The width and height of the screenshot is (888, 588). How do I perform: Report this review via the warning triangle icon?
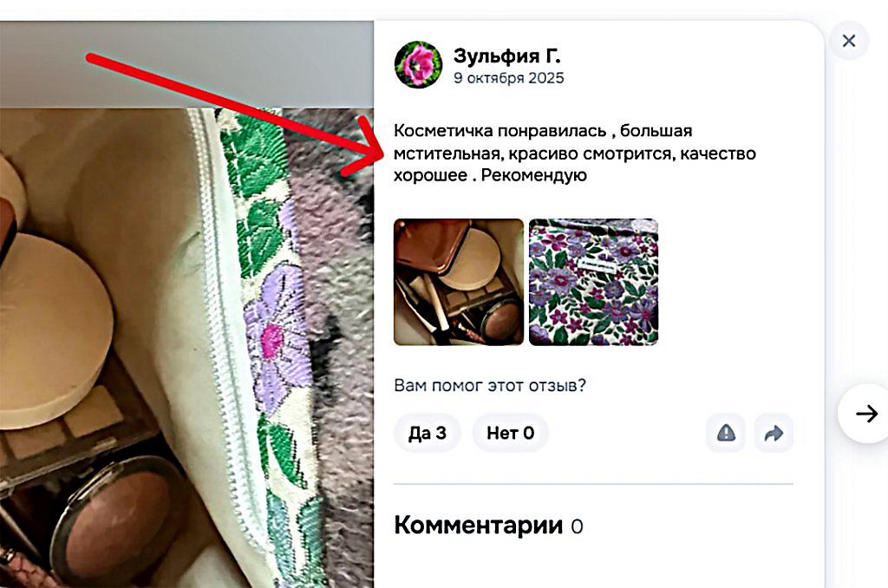coord(726,434)
